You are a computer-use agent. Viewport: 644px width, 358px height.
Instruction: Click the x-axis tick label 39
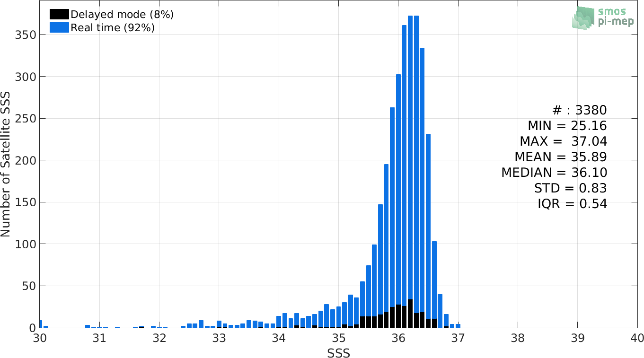578,339
